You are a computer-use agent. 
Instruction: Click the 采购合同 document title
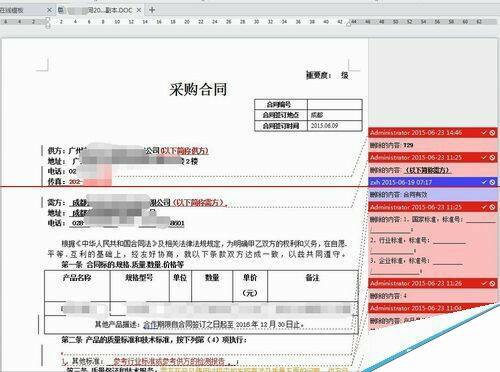(198, 89)
